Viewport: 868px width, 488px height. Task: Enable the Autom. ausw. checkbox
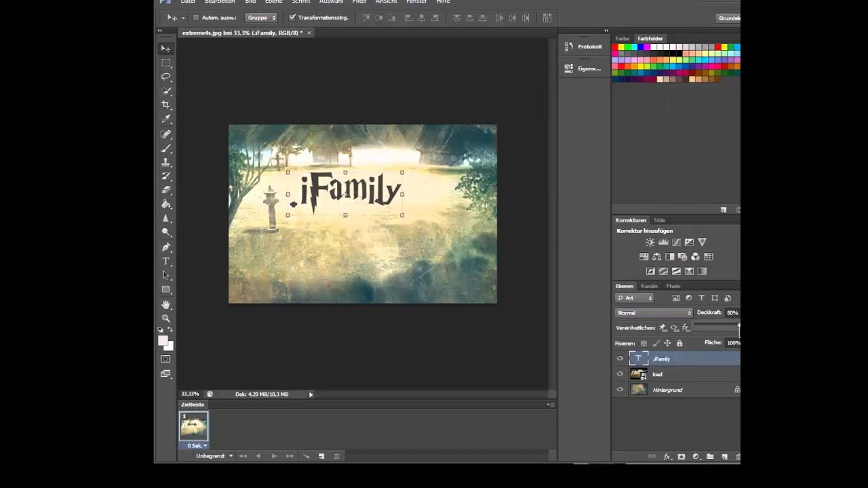pyautogui.click(x=196, y=18)
